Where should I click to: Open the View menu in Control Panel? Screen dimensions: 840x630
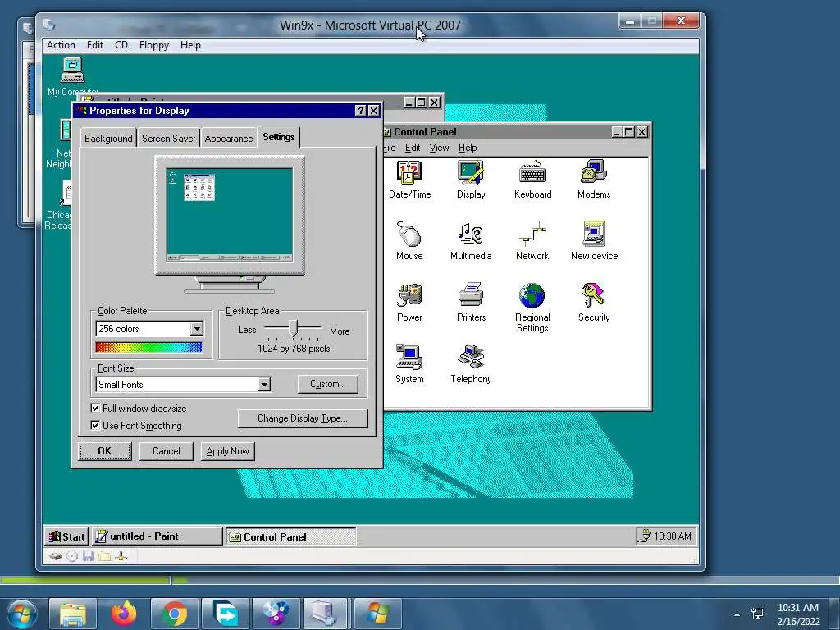tap(439, 148)
